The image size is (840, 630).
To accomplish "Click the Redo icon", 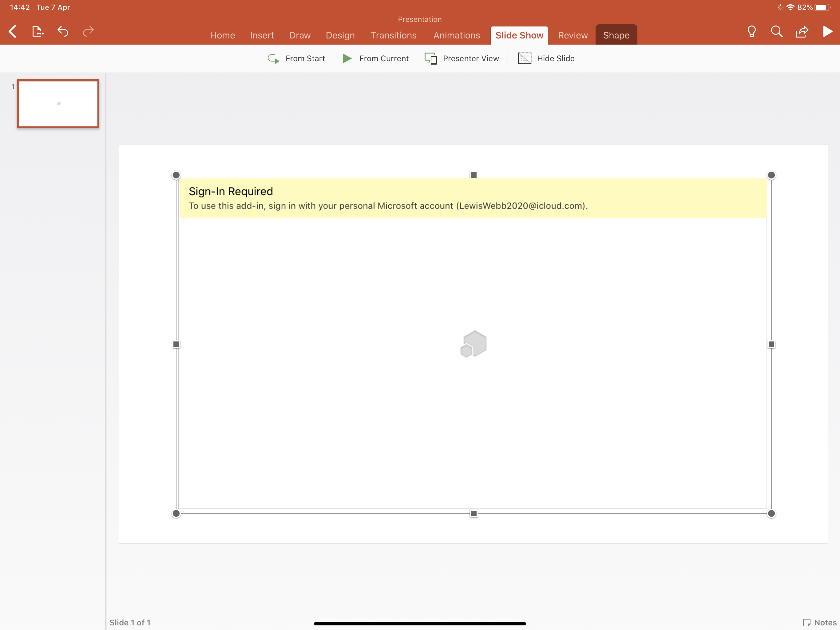I will tap(88, 31).
